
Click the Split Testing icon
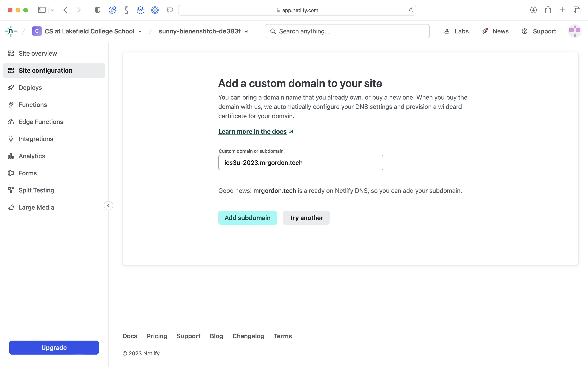[x=11, y=190]
